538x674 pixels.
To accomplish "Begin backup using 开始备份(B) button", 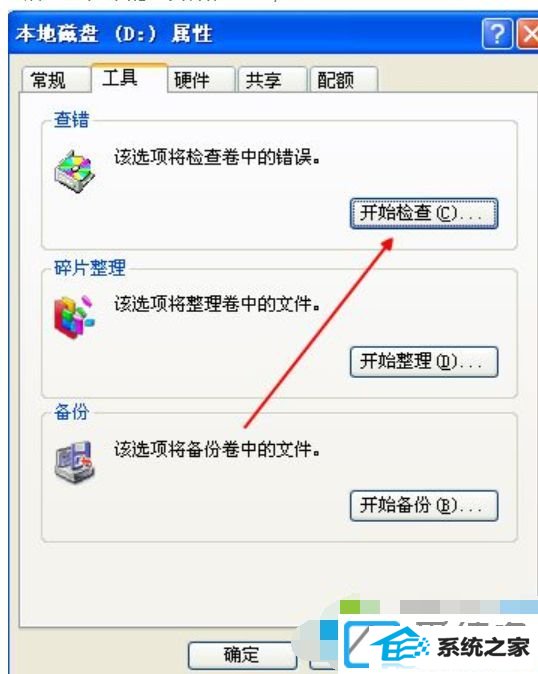I will tap(424, 506).
